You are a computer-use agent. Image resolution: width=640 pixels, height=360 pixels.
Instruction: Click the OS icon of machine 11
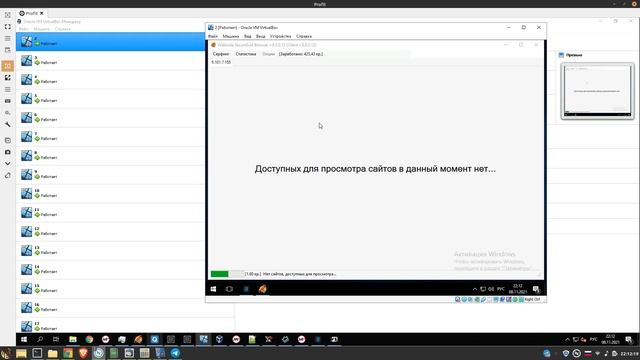(x=27, y=213)
